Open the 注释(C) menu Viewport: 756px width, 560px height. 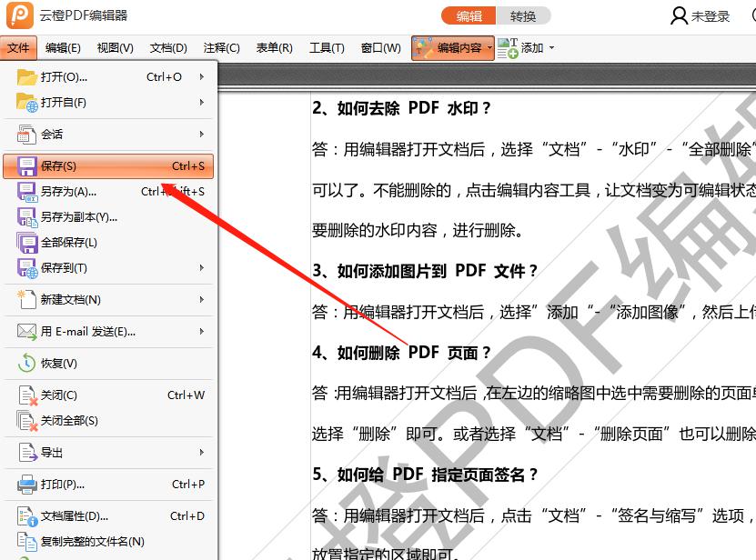(221, 47)
